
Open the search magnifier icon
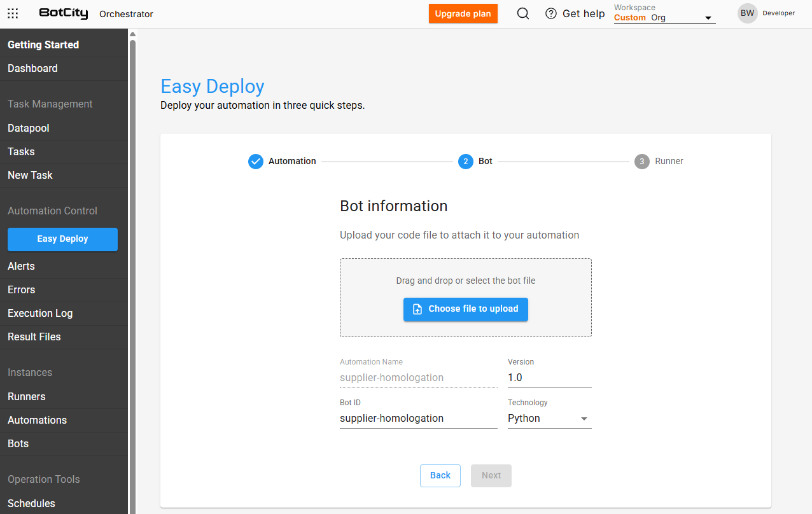point(523,13)
